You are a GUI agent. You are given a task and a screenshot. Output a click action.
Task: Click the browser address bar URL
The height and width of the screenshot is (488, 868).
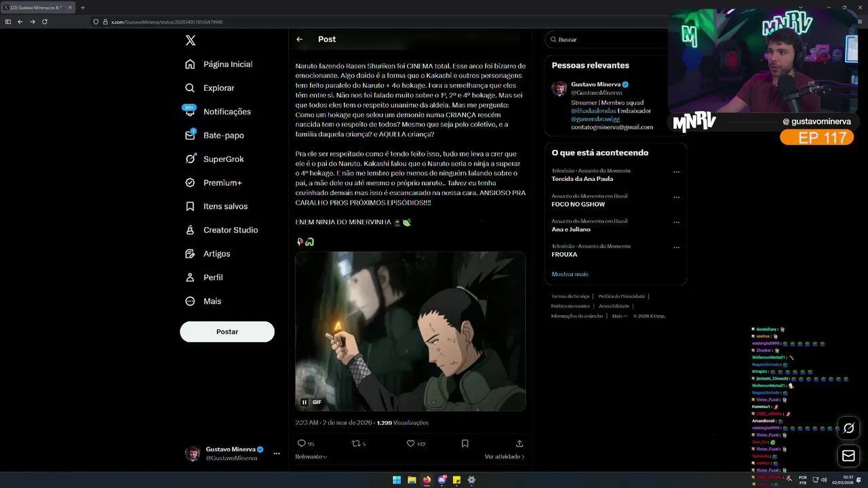tap(167, 22)
